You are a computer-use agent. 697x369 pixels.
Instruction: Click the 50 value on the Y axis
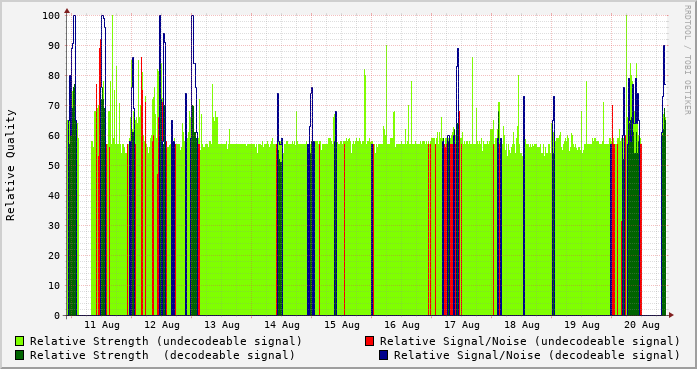(54, 165)
